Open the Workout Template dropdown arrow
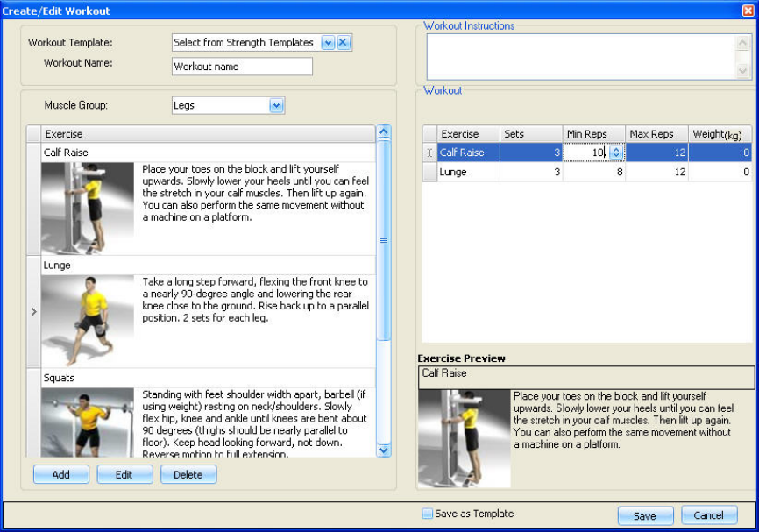 point(328,43)
